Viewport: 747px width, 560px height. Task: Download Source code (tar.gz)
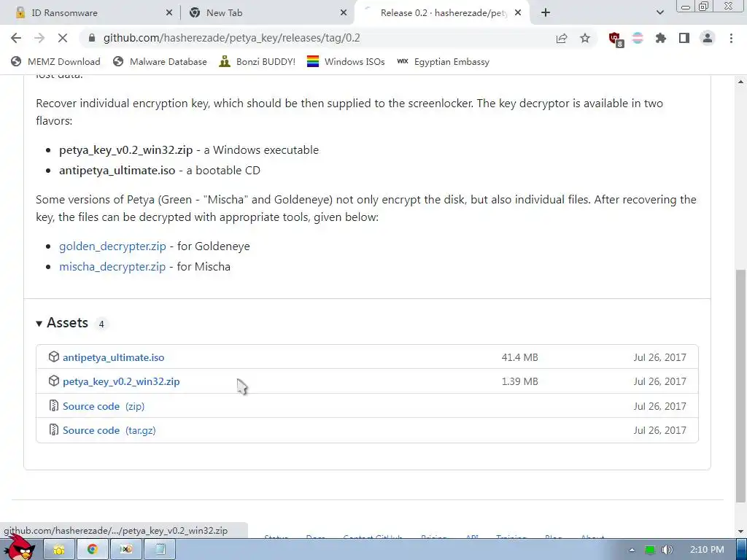(109, 430)
